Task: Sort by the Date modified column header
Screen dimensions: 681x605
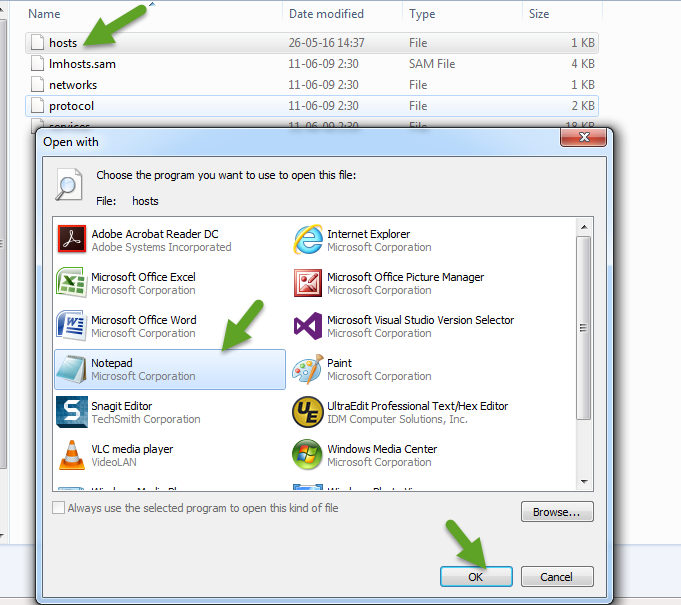Action: (x=326, y=14)
